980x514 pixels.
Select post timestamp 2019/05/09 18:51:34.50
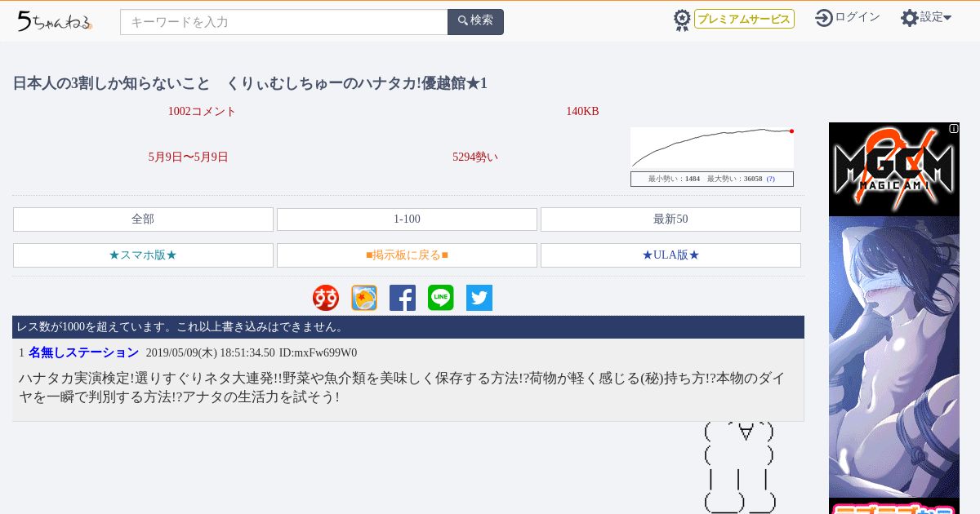click(210, 353)
